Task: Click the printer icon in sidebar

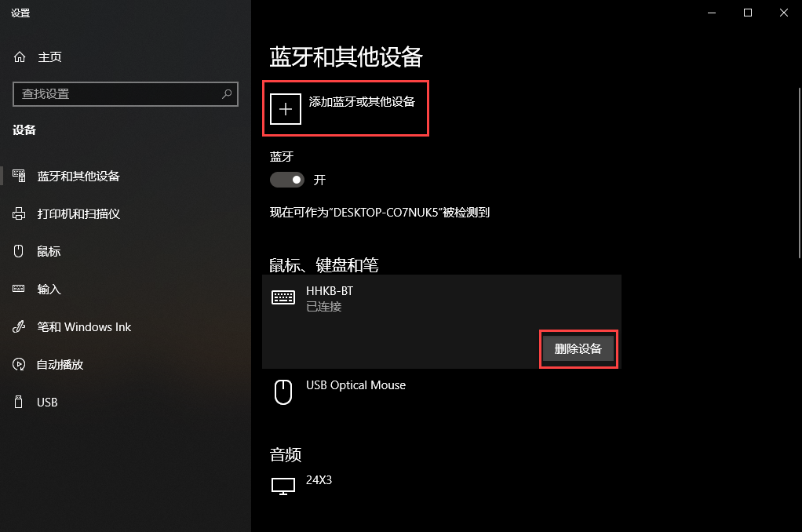Action: point(18,214)
